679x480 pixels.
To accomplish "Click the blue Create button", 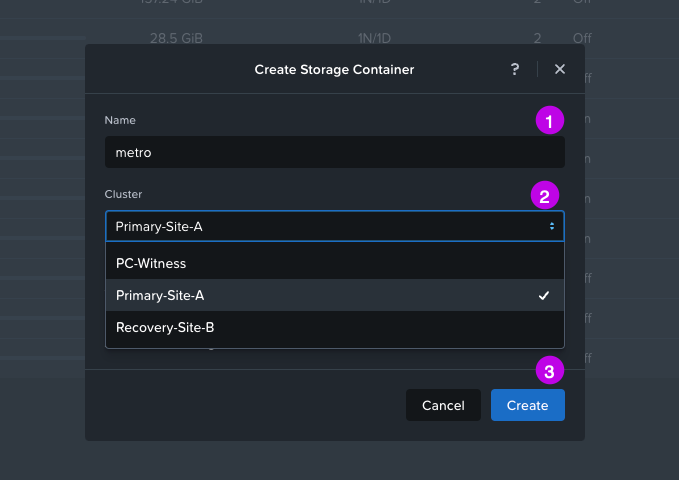I will (527, 405).
